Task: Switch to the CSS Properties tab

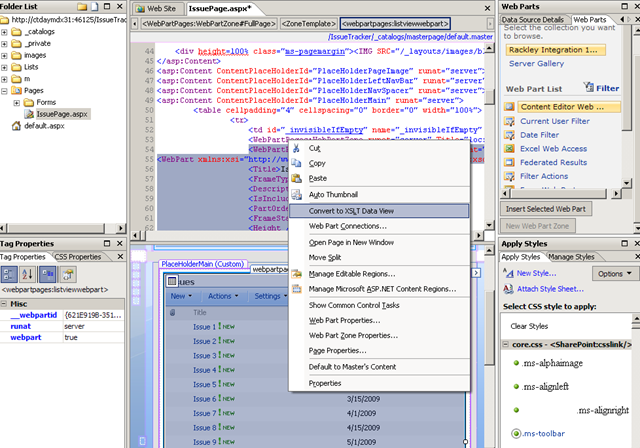Action: coord(78,257)
